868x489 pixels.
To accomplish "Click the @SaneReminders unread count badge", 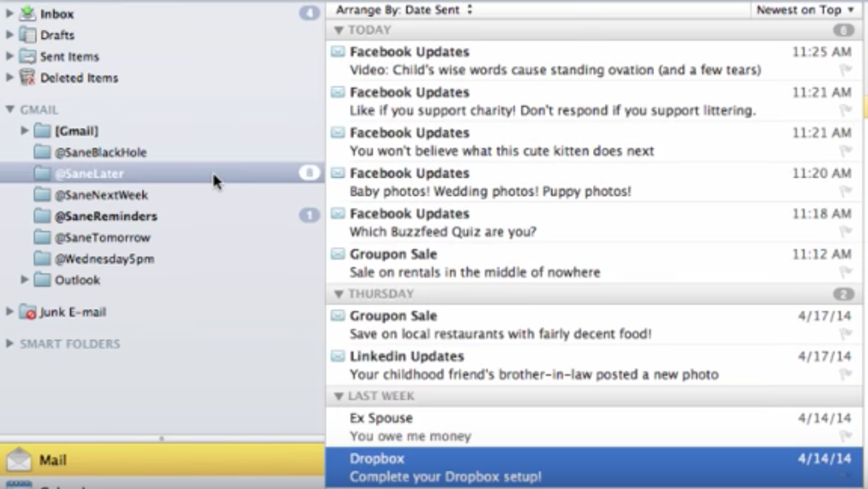I will [x=310, y=215].
